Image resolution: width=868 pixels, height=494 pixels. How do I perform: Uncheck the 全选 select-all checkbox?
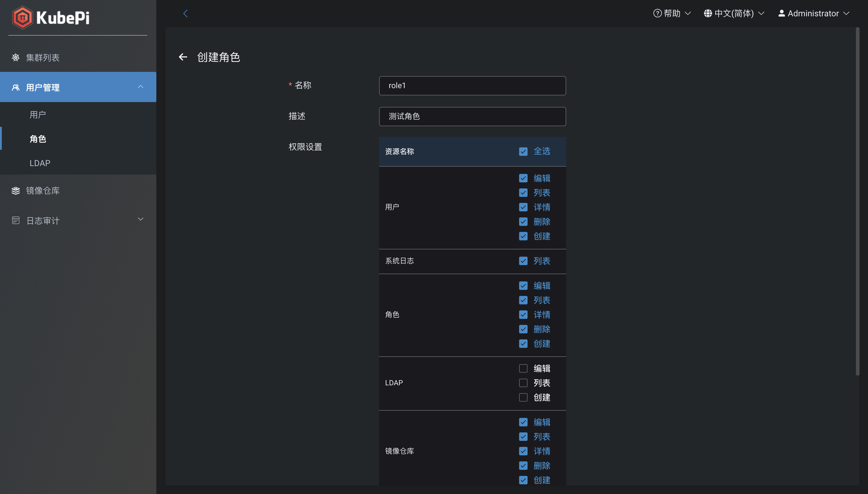point(523,151)
